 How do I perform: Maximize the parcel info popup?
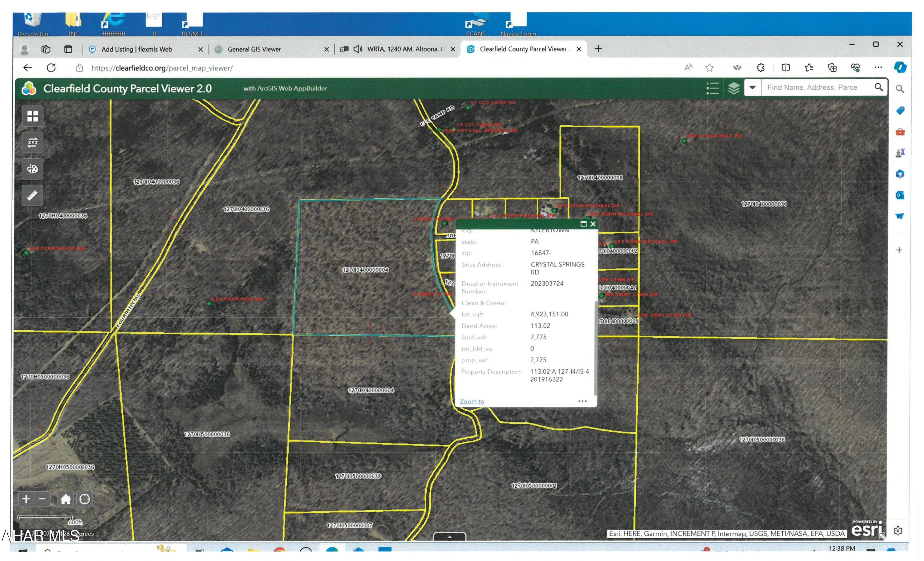pyautogui.click(x=583, y=224)
